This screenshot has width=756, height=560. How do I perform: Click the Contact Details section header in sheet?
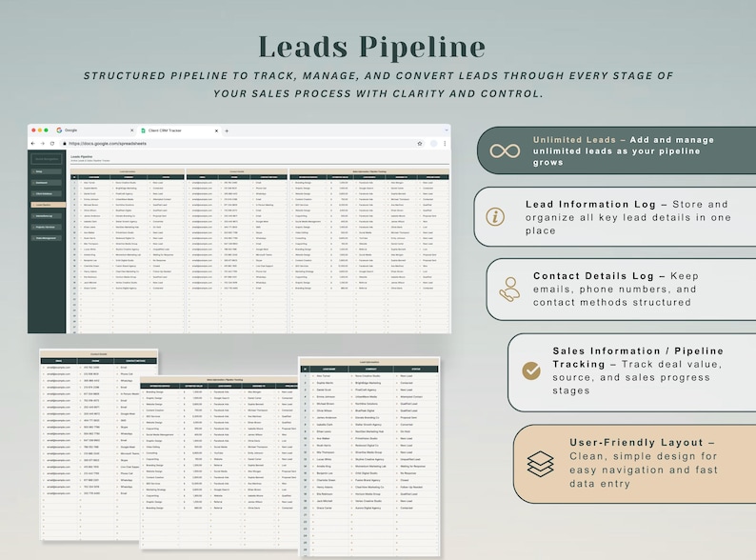tap(237, 171)
